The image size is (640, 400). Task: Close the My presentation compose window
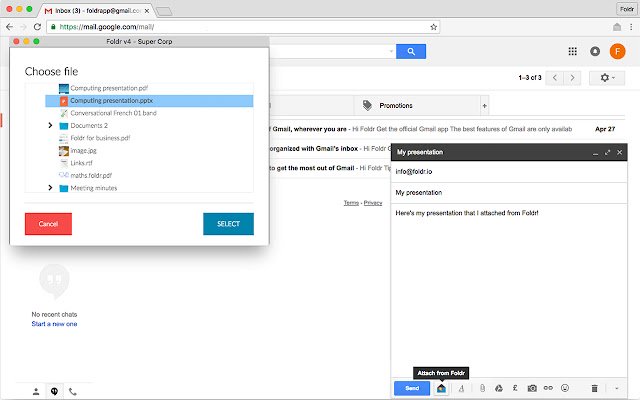(x=620, y=152)
